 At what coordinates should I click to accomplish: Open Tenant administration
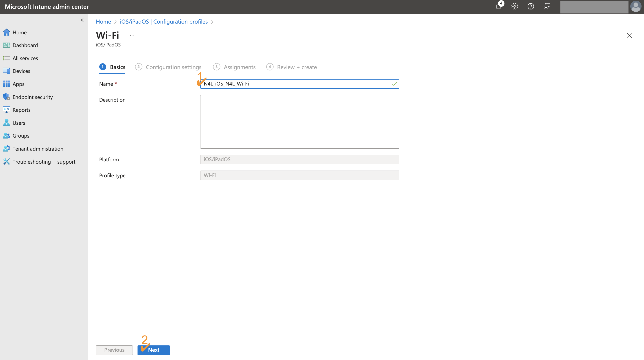pos(38,149)
